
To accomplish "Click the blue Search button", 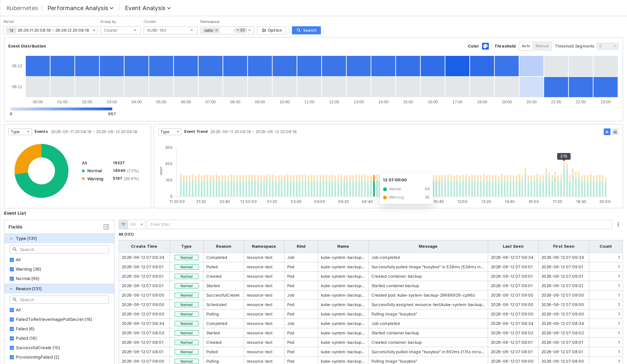I will coord(306,30).
